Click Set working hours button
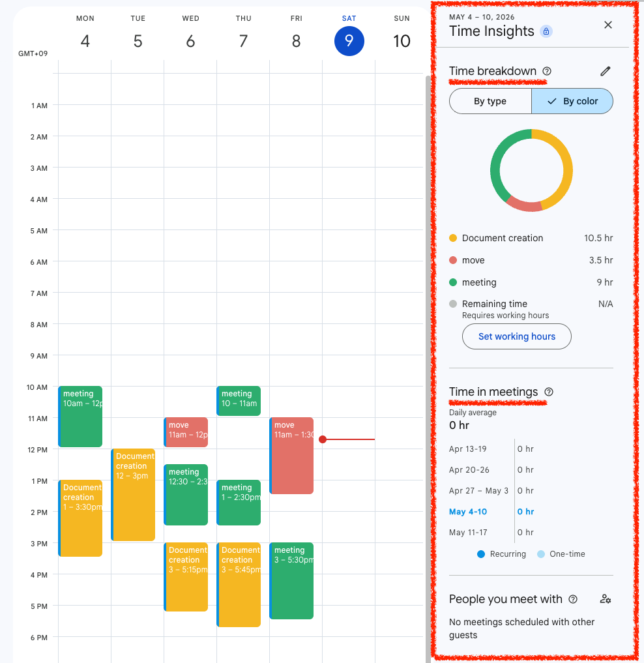The height and width of the screenshot is (663, 644). (x=516, y=336)
